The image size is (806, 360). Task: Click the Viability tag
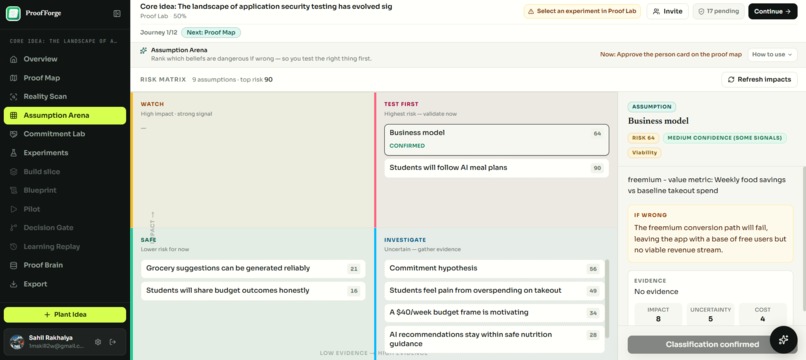point(645,153)
